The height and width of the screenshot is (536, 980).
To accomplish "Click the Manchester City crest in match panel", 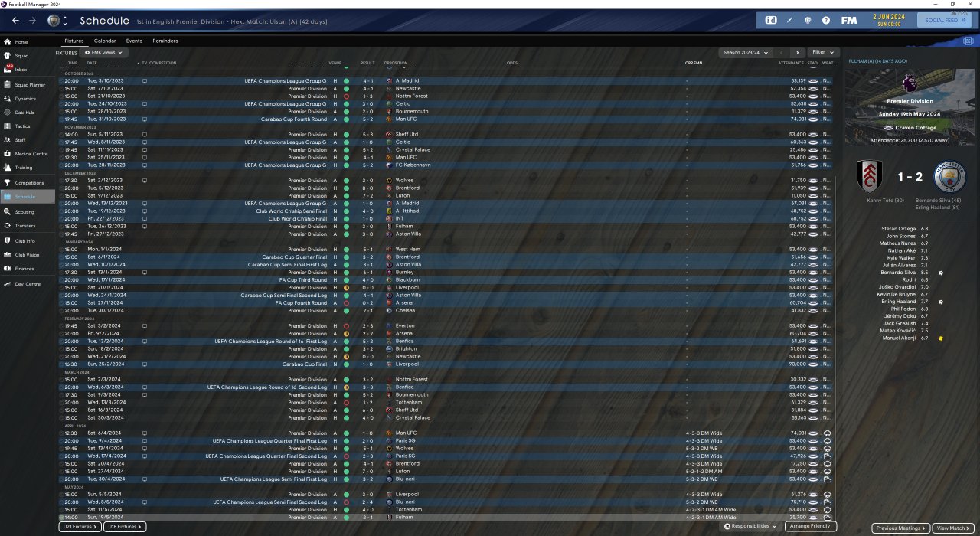I will (x=950, y=176).
